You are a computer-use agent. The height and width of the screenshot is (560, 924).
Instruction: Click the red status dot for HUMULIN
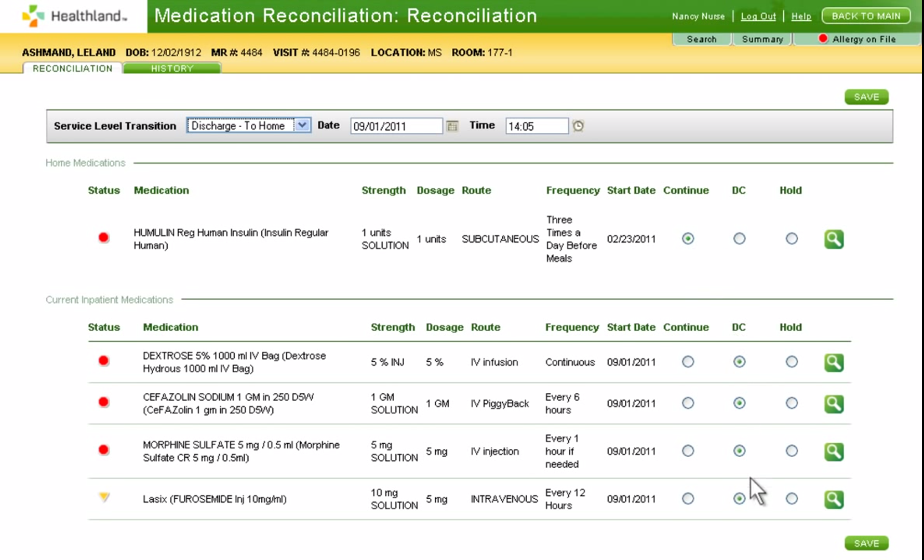pos(104,238)
